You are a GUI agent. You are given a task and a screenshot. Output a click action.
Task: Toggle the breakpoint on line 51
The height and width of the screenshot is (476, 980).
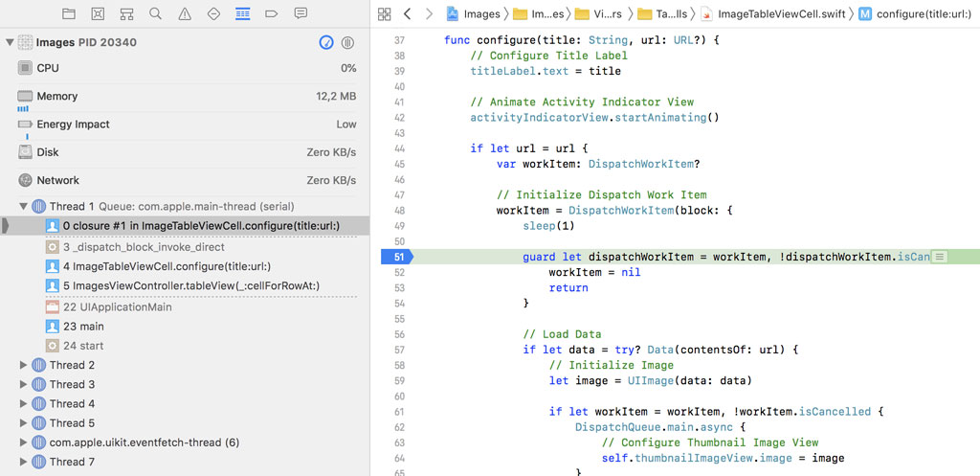(x=397, y=257)
